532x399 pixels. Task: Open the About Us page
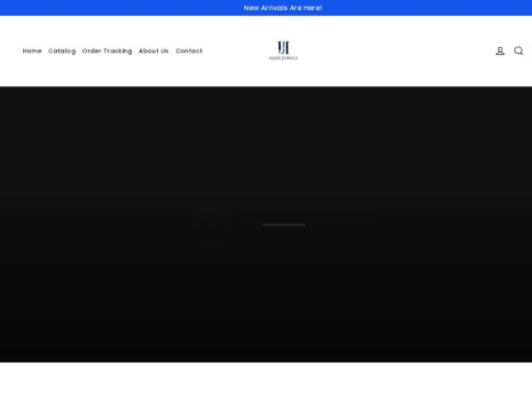[x=153, y=51]
